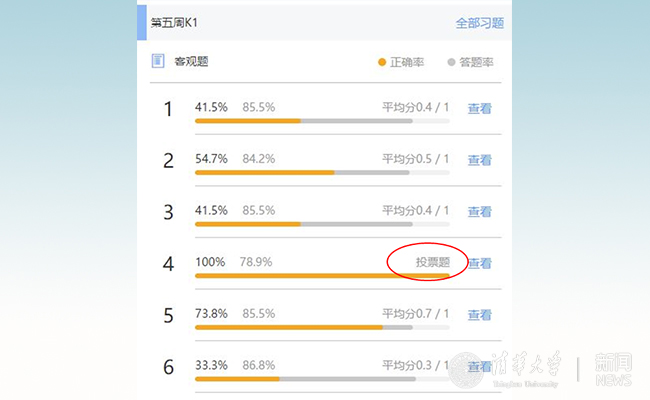This screenshot has height=400, width=650.
Task: Click the 正确率 legend label
Action: point(407,62)
